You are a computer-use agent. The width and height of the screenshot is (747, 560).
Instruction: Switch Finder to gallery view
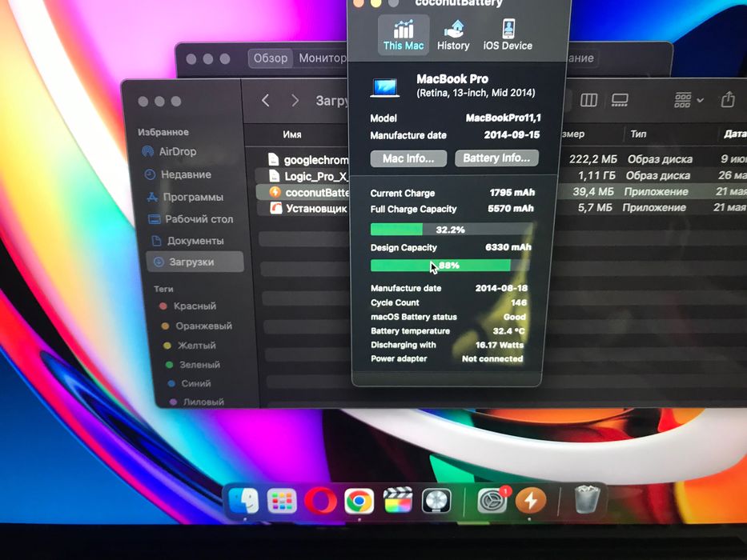[x=620, y=100]
